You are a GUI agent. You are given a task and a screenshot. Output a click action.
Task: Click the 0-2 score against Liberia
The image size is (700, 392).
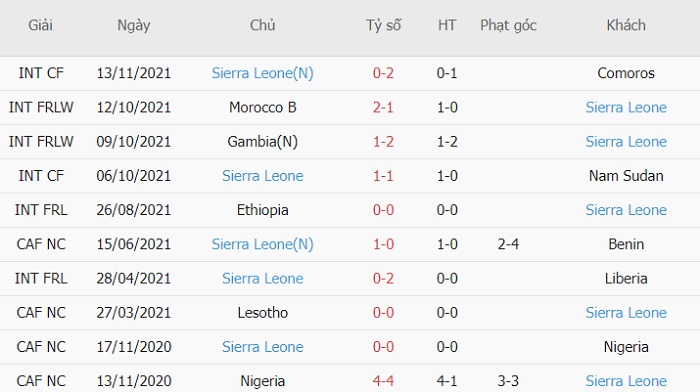(x=383, y=279)
